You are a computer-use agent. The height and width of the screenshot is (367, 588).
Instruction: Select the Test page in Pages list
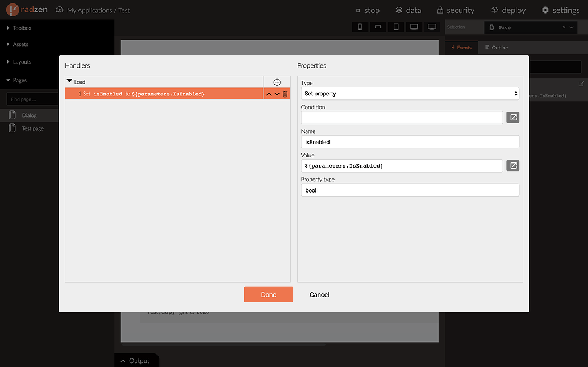tap(32, 128)
